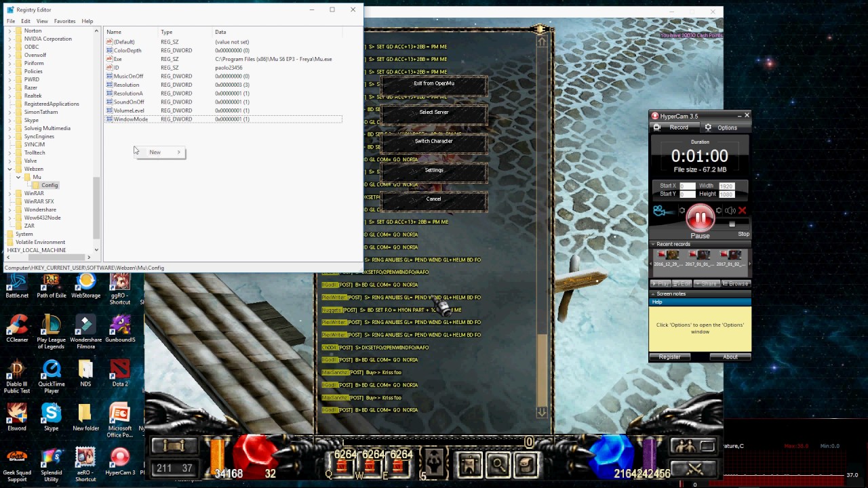Expand the Valve registry key
This screenshot has height=488, width=868.
[9, 161]
